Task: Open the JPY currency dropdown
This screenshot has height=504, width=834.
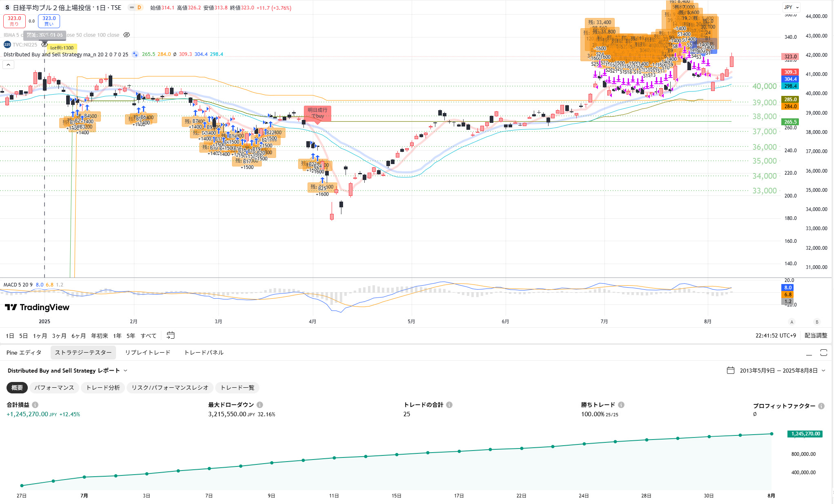Action: click(x=791, y=7)
